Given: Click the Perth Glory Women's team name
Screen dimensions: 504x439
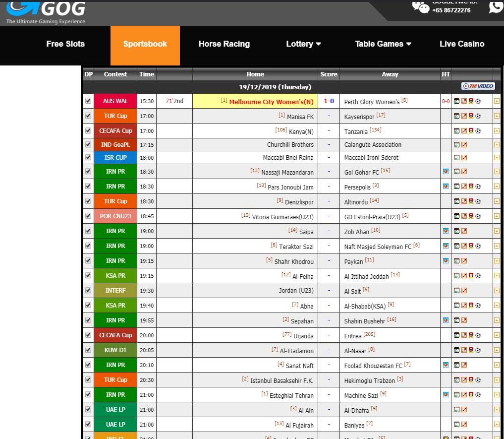Looking at the screenshot, I should (x=372, y=102).
